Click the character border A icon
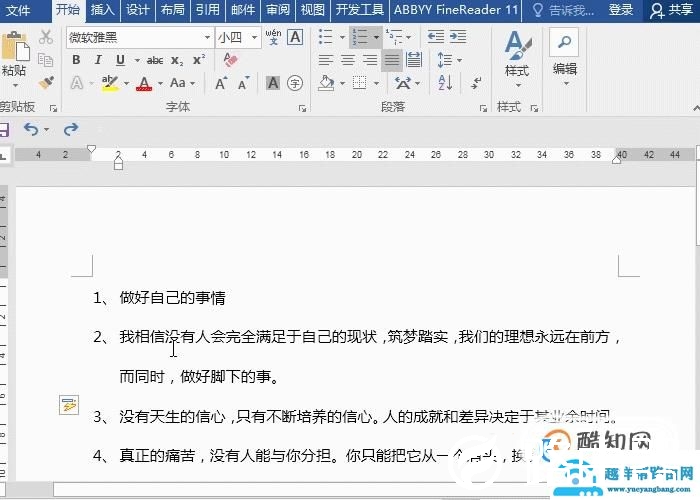 coord(295,37)
